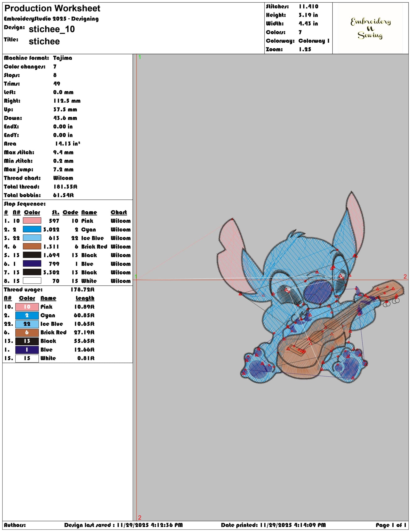The width and height of the screenshot is (411, 532).
Task: Select the Up value 37.5 mm
Action: point(65,110)
